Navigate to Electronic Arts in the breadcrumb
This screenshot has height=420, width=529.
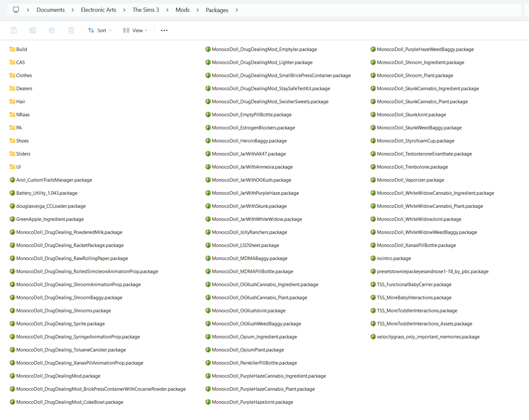98,10
